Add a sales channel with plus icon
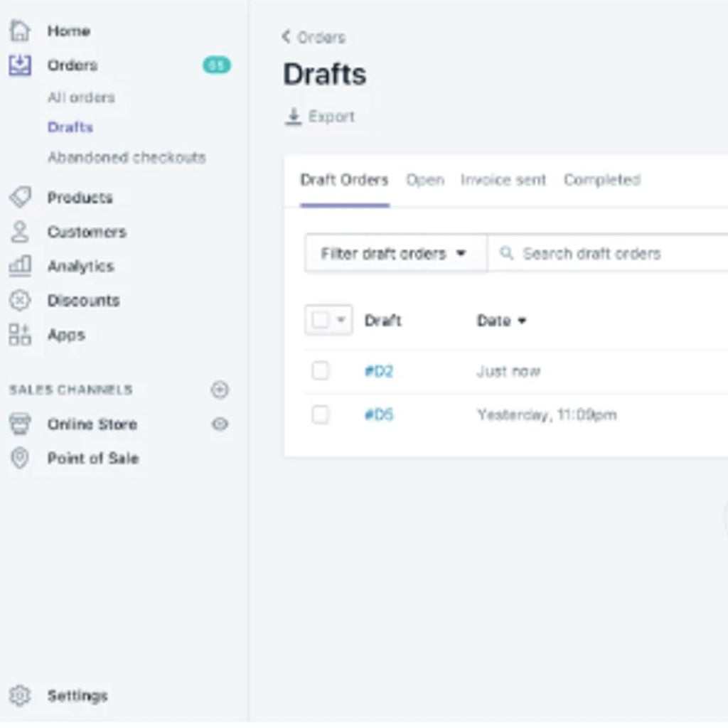Viewport: 728px width, 728px height. tap(220, 390)
